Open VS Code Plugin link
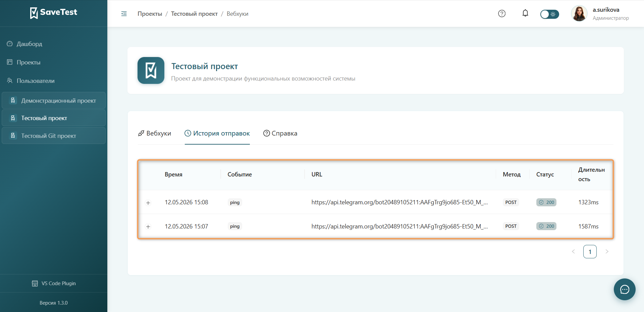 (x=54, y=283)
